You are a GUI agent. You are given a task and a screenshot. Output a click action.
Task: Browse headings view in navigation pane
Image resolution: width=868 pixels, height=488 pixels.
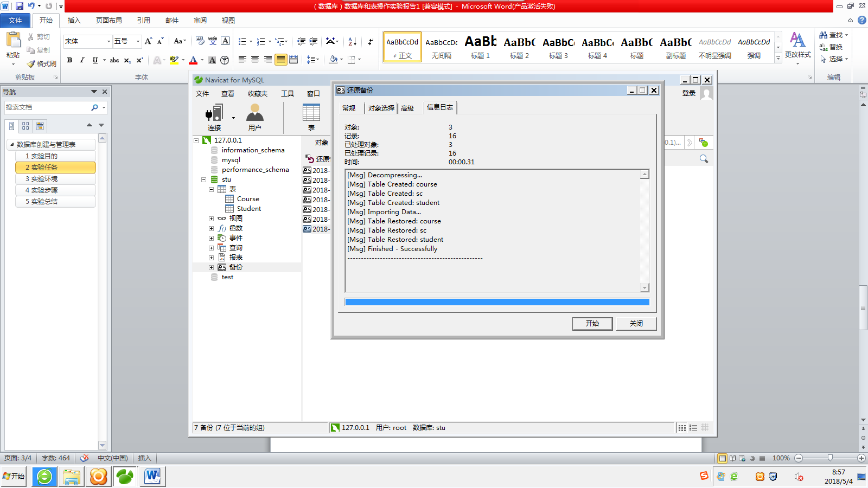click(12, 126)
